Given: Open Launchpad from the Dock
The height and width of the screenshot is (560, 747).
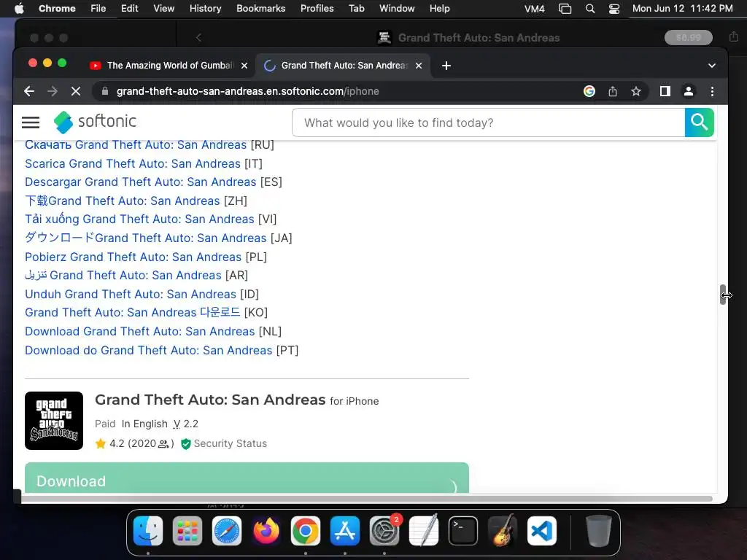Looking at the screenshot, I should tap(187, 531).
